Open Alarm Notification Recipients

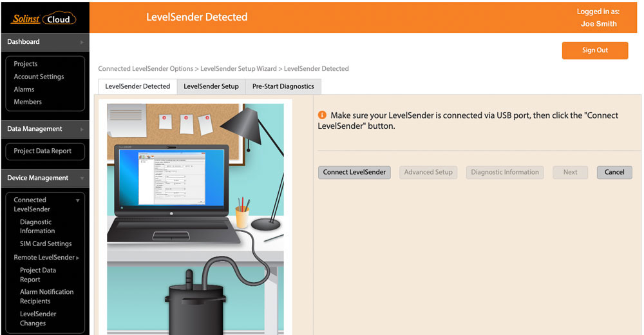pyautogui.click(x=46, y=296)
